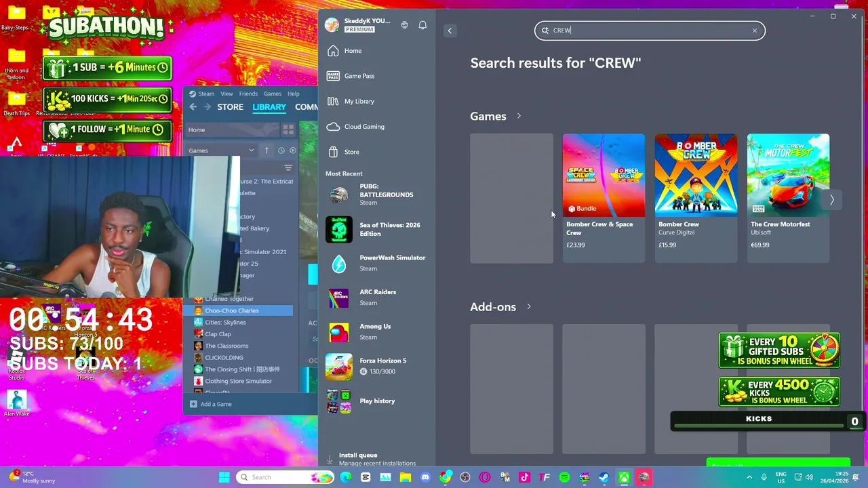Screen dimensions: 868x488
Task: Switch to LIBRARY tab in Steam
Action: tap(269, 107)
